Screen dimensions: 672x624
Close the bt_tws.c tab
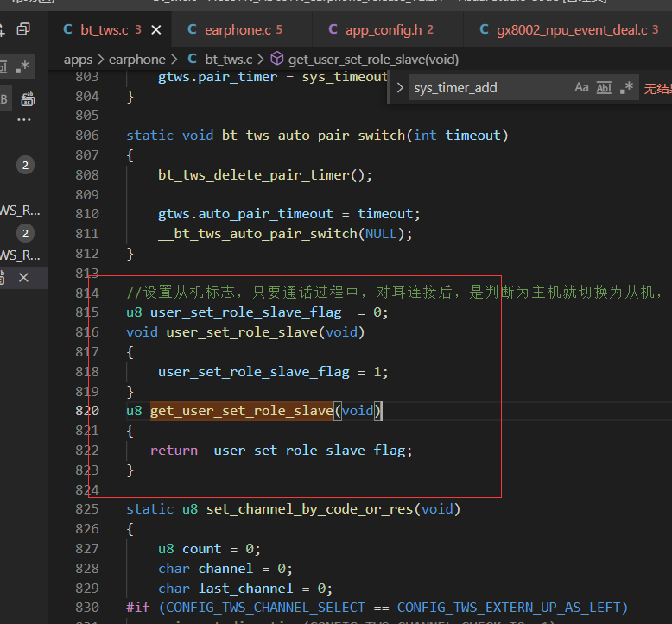[x=156, y=30]
